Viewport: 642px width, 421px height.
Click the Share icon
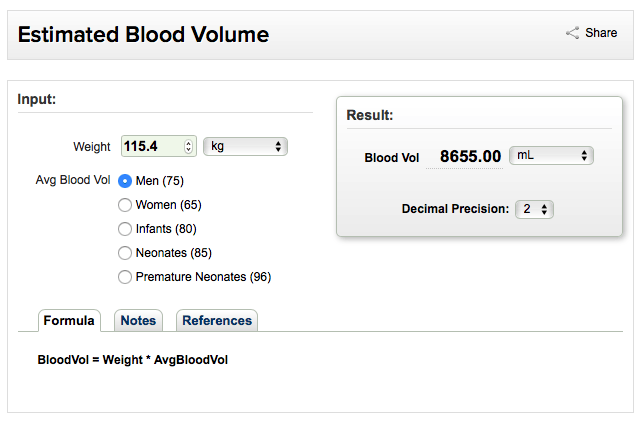(x=572, y=33)
